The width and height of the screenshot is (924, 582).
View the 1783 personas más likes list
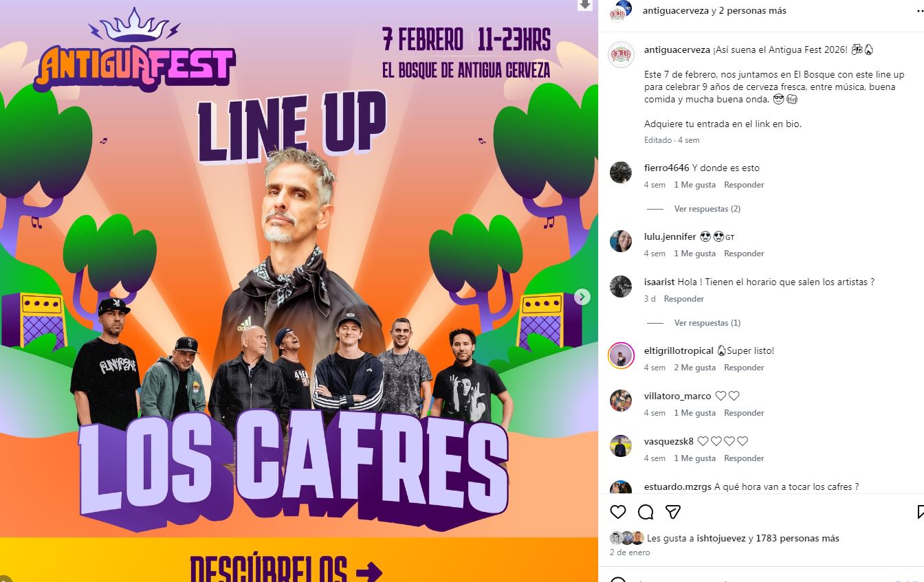(x=797, y=538)
